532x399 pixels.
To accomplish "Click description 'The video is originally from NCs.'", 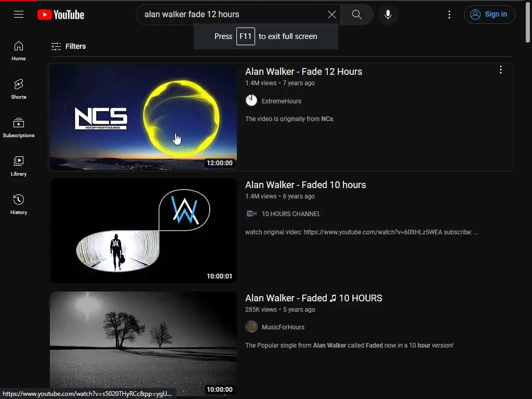I will pyautogui.click(x=290, y=119).
